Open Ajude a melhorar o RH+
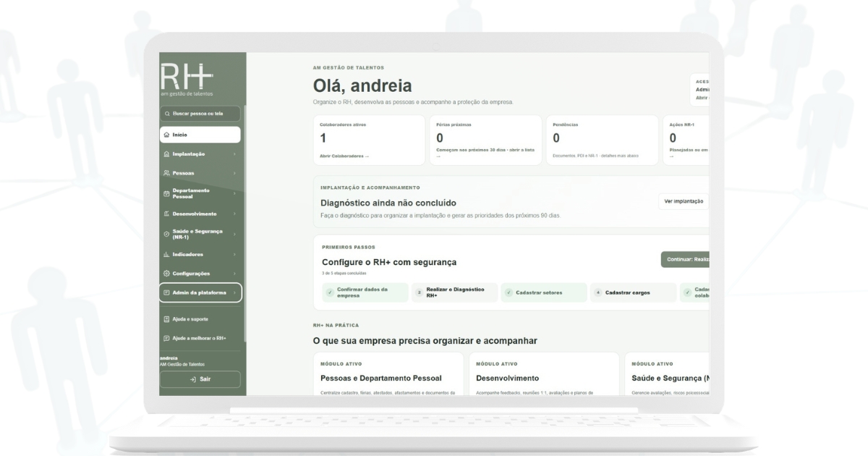The width and height of the screenshot is (868, 456). (x=200, y=338)
